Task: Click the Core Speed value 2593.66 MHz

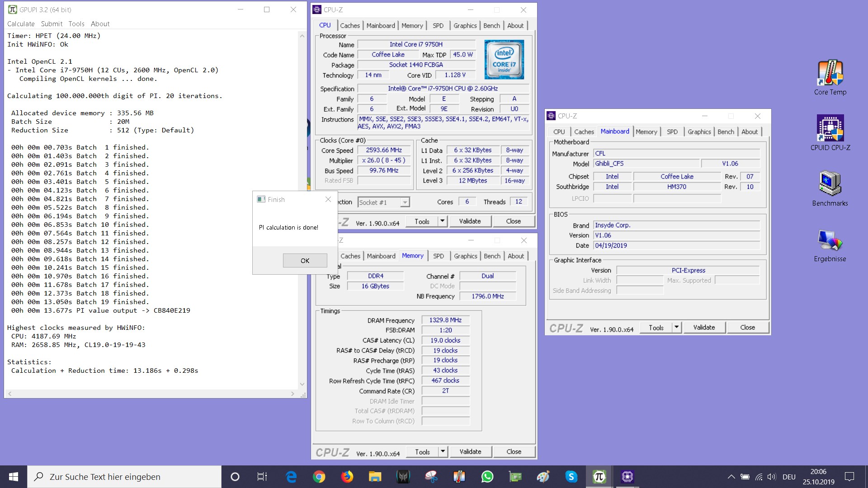Action: click(x=384, y=150)
